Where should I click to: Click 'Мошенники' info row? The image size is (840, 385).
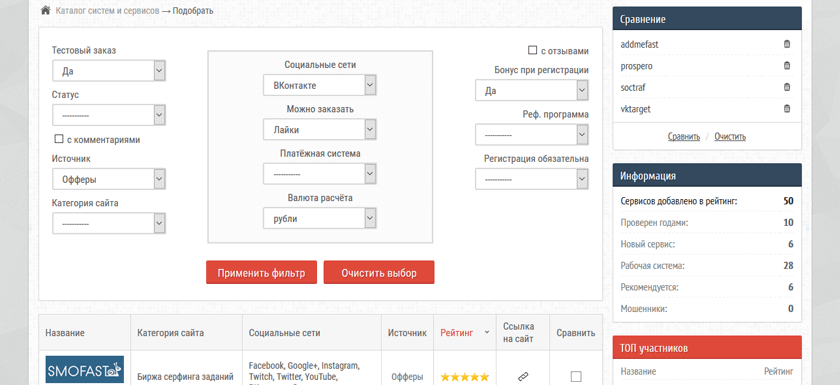click(707, 309)
